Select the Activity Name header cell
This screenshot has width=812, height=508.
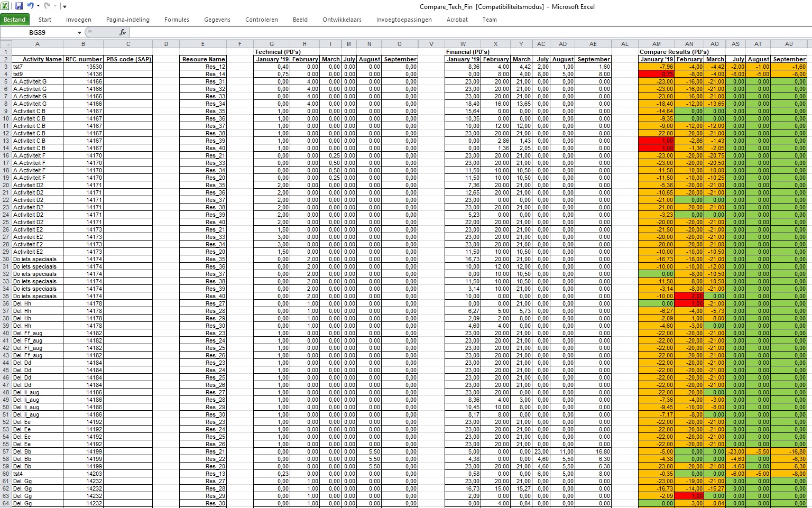tap(37, 59)
